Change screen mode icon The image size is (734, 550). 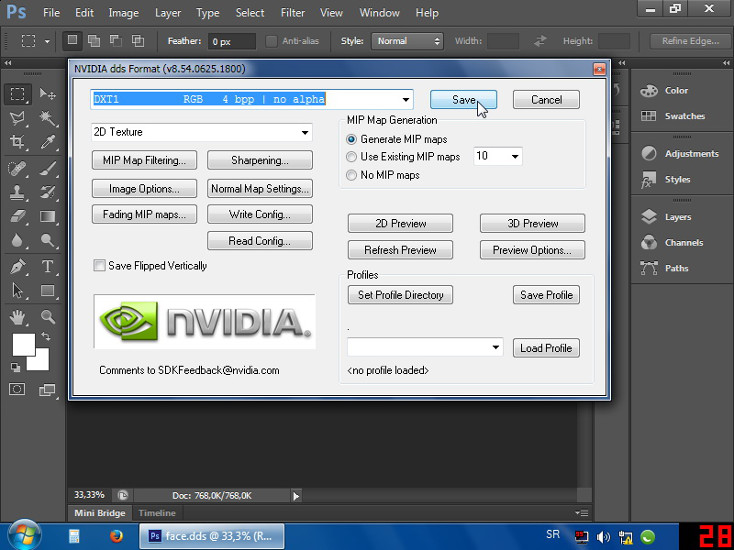coord(47,389)
